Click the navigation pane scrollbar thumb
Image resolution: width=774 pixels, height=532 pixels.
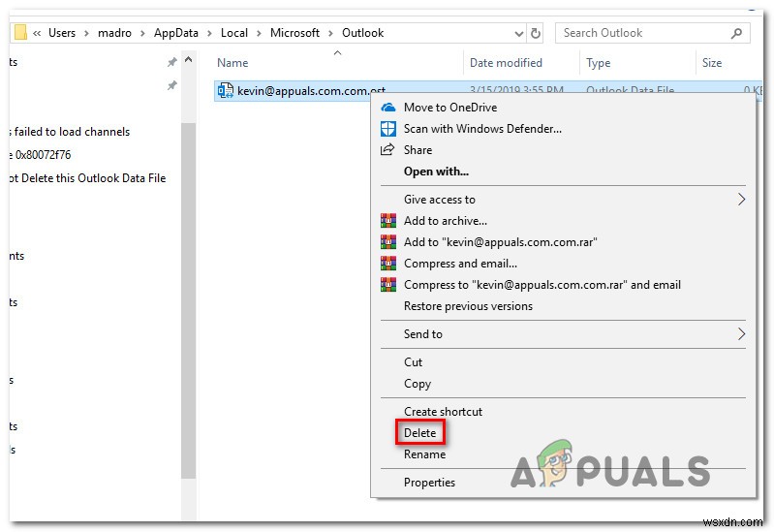click(188, 300)
